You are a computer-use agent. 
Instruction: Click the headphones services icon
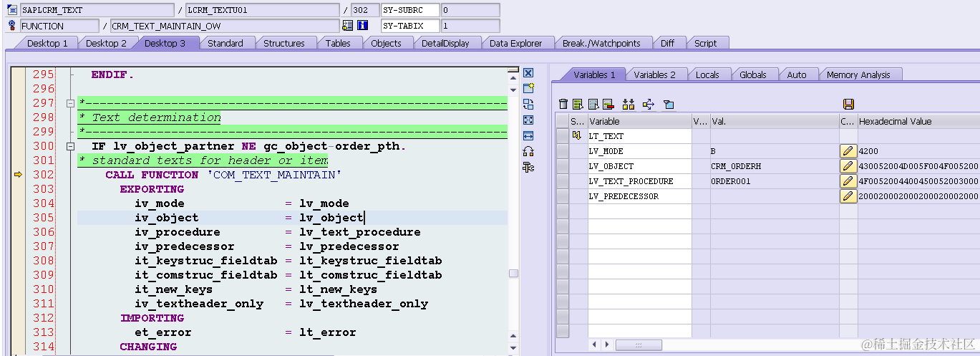(528, 152)
